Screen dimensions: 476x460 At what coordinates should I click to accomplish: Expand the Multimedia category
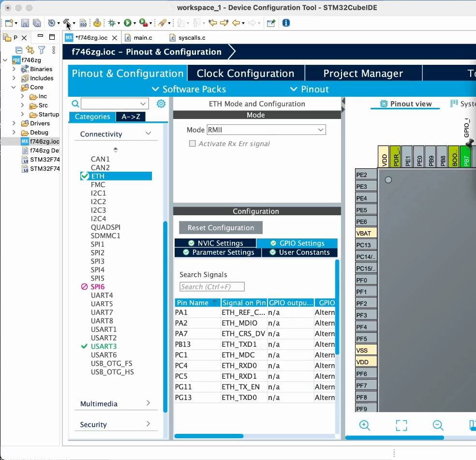click(148, 403)
